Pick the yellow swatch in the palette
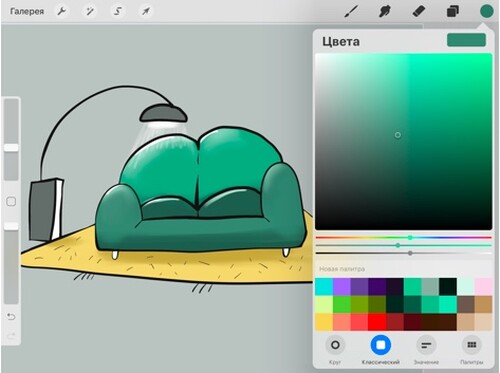Screen dimensions: 500x373 coord(324,322)
